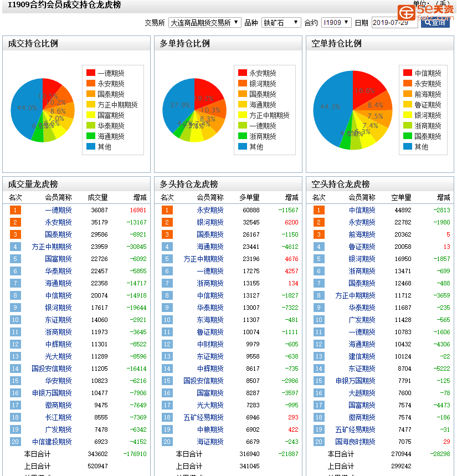Click rank 1 badge in 成交量龙虎榜
This screenshot has height=476, width=457.
(x=15, y=210)
